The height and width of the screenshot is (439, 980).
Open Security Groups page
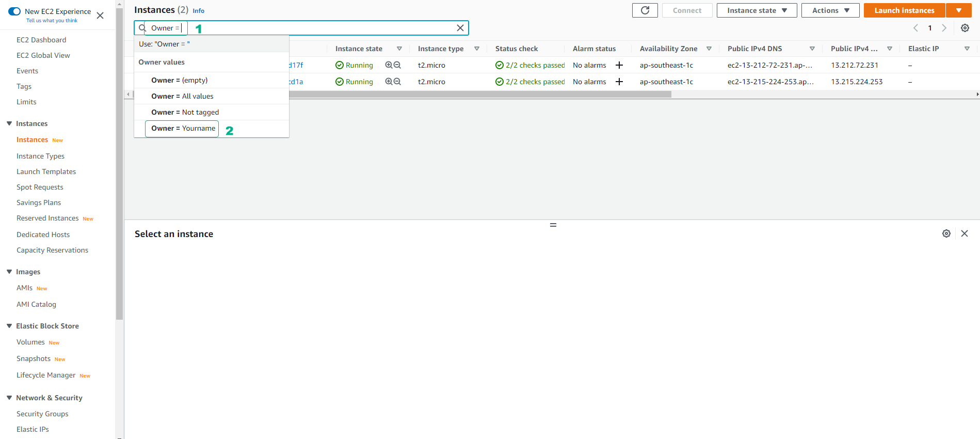(x=42, y=414)
